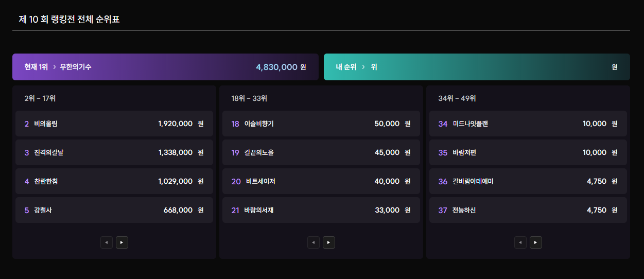Click the chevron in the 내 순위 banner
The image size is (644, 279).
coord(363,67)
